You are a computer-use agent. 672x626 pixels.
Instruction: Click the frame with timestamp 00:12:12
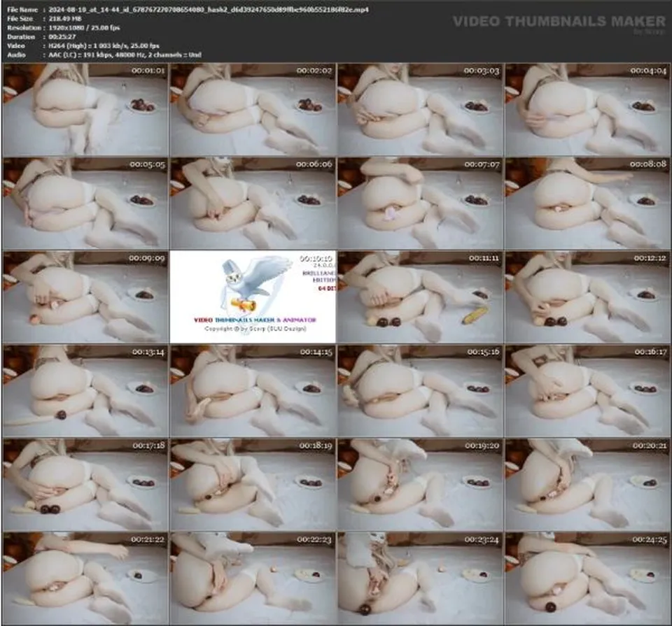(x=587, y=297)
